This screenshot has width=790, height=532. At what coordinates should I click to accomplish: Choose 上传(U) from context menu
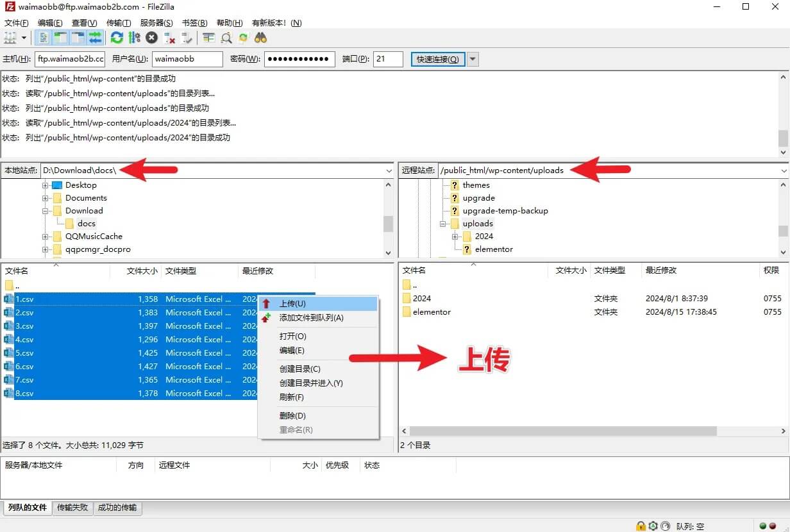[318, 304]
